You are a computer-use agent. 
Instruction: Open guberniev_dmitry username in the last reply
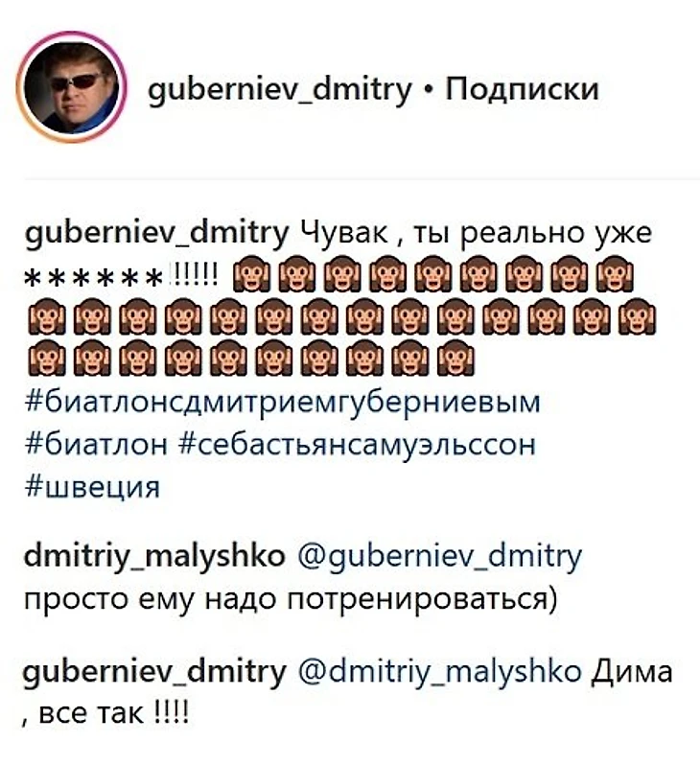(155, 673)
